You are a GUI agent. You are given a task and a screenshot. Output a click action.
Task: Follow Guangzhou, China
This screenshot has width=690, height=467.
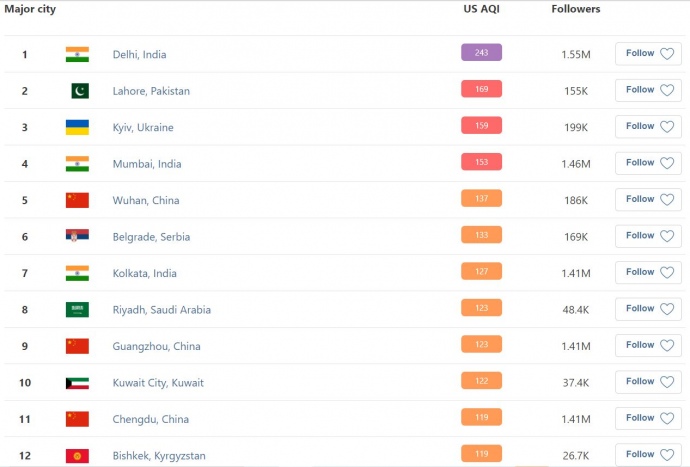[x=648, y=345]
